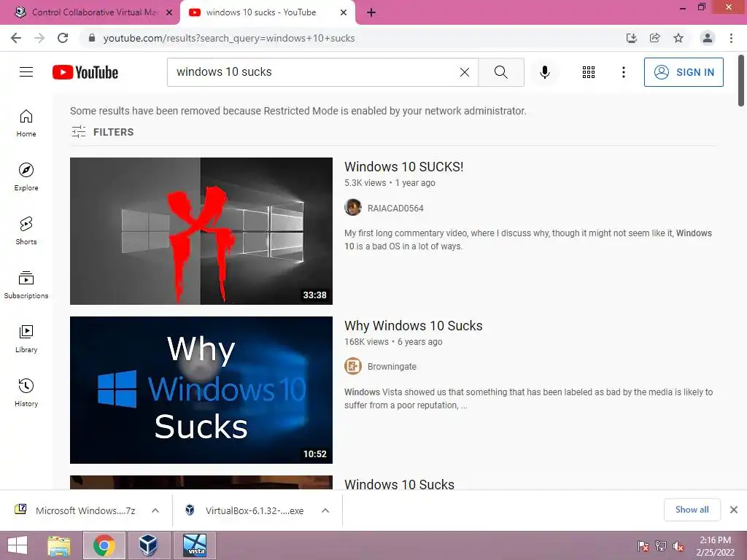Open Browningate channel avatar
The height and width of the screenshot is (560, 747).
pyautogui.click(x=353, y=366)
